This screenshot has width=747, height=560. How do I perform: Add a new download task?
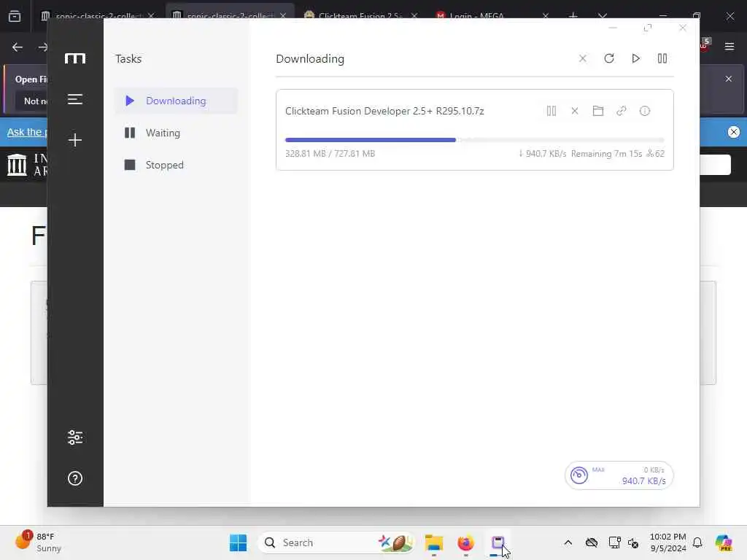(x=75, y=139)
